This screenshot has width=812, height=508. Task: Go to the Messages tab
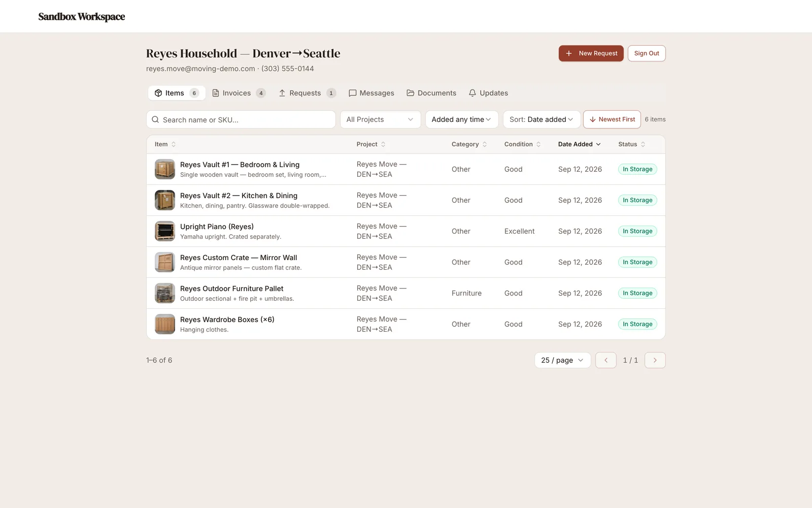pyautogui.click(x=371, y=93)
